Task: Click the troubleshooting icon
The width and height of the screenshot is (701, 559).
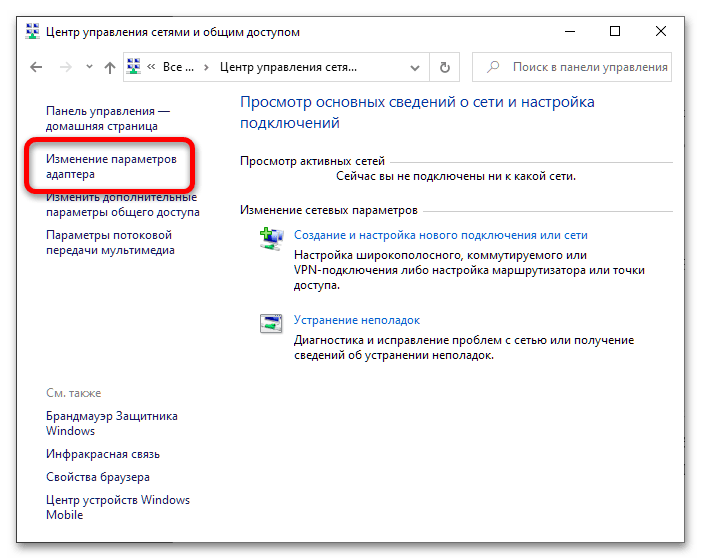Action: 271,323
